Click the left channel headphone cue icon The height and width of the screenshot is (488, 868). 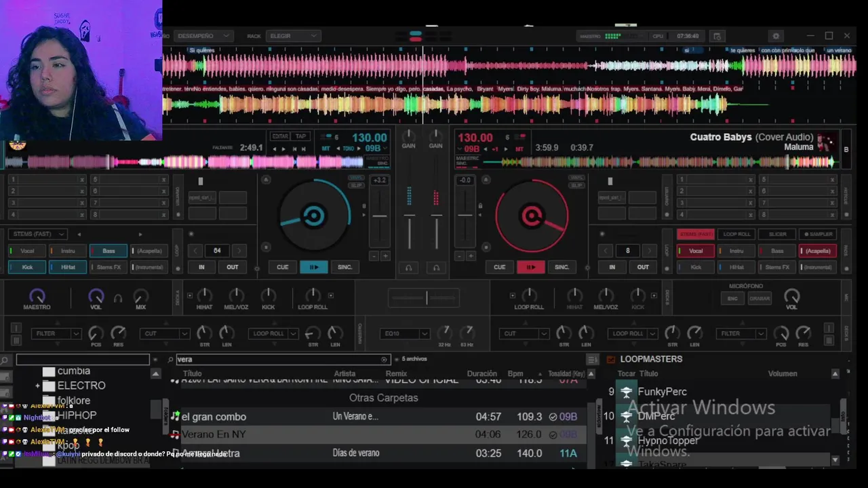[x=409, y=268]
